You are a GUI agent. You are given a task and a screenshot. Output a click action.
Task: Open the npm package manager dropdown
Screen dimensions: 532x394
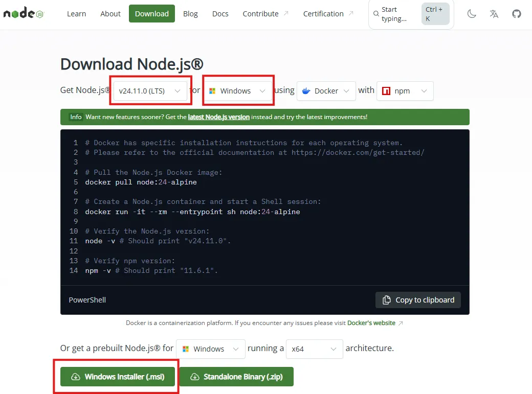pyautogui.click(x=405, y=91)
